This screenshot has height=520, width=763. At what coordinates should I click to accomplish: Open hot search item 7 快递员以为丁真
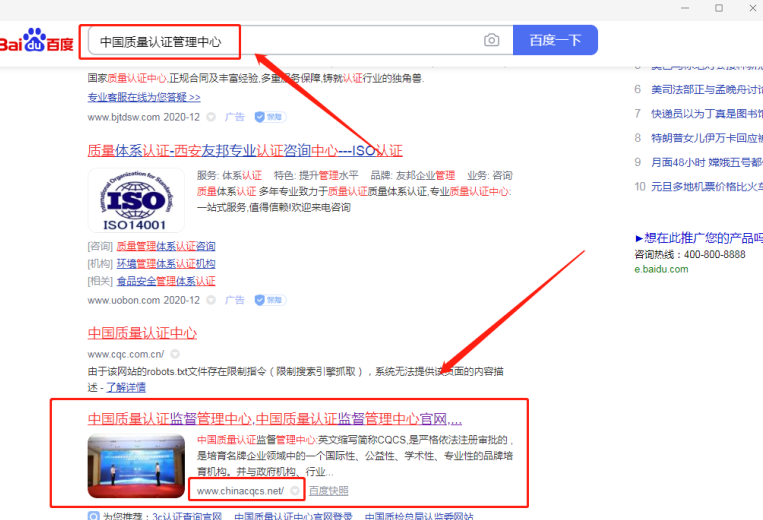(707, 114)
